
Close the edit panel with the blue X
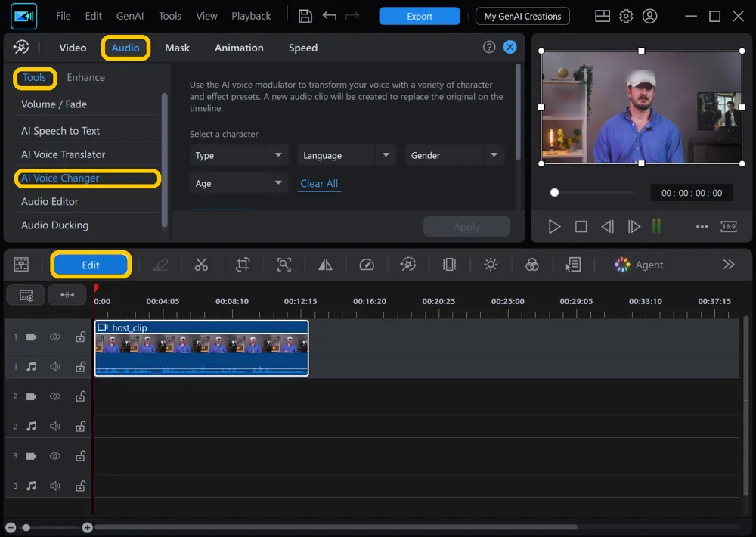tap(510, 47)
